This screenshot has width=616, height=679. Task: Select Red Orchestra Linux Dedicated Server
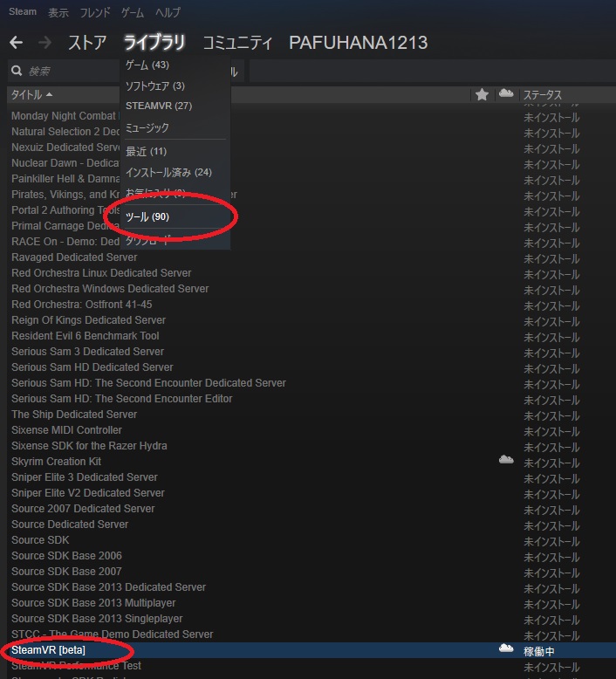tap(101, 273)
